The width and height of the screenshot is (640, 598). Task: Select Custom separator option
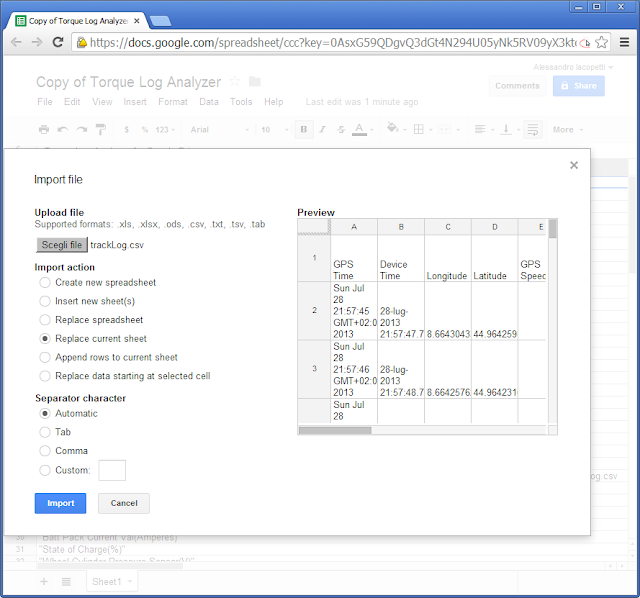(45, 470)
